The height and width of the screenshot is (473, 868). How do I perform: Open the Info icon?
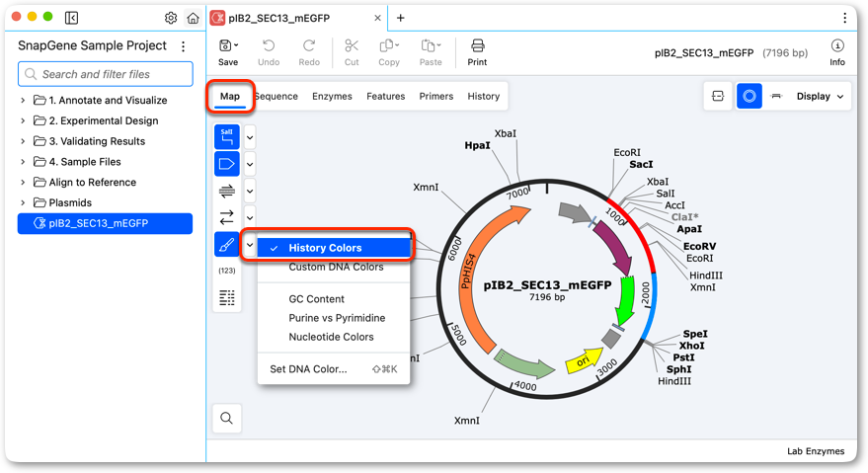(837, 52)
